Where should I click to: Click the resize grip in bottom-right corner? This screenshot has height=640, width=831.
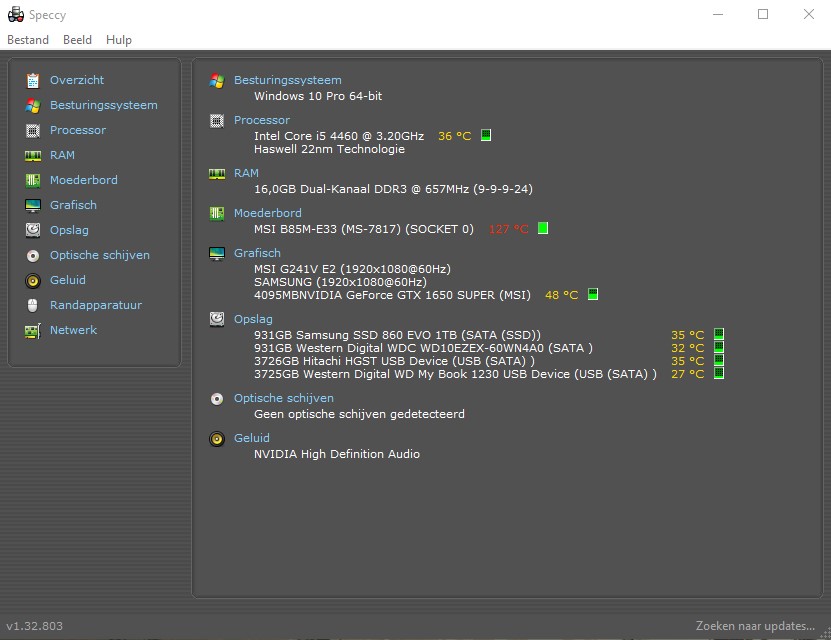pyautogui.click(x=825, y=634)
